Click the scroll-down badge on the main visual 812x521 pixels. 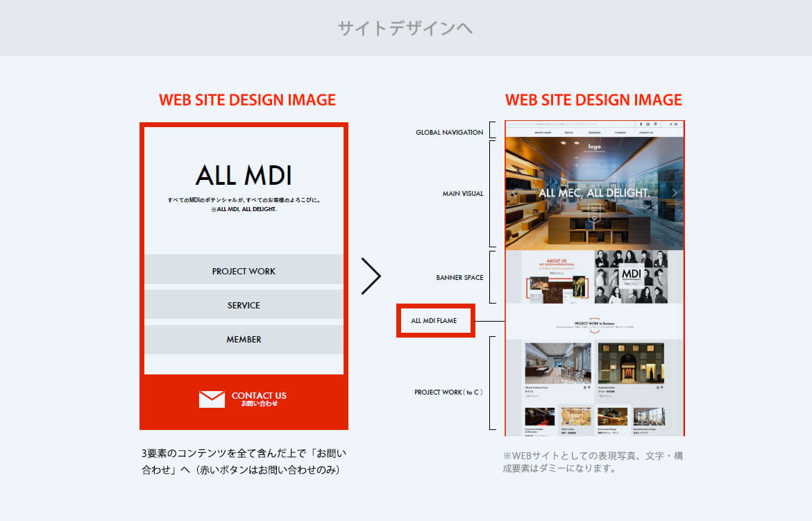point(595,213)
